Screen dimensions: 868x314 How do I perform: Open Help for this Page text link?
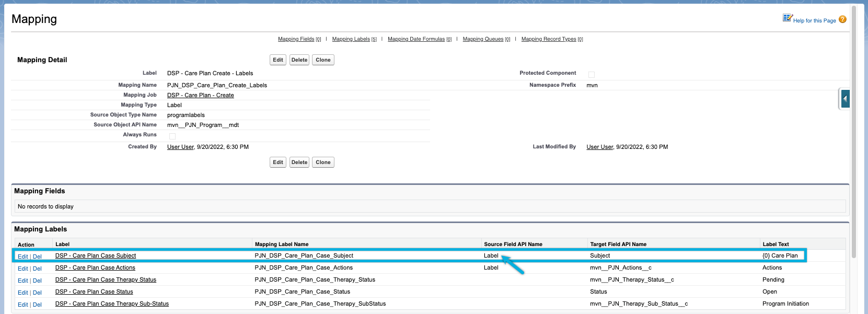814,21
